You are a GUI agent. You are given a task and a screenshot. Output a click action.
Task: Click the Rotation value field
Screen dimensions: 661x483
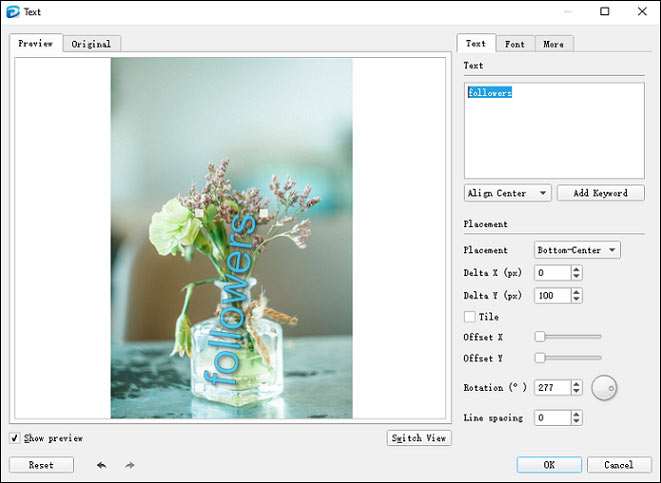point(553,387)
